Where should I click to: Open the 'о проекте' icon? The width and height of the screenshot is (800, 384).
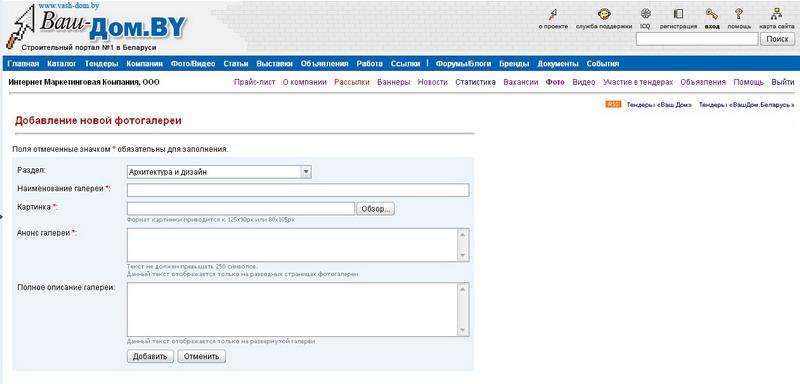pyautogui.click(x=553, y=14)
